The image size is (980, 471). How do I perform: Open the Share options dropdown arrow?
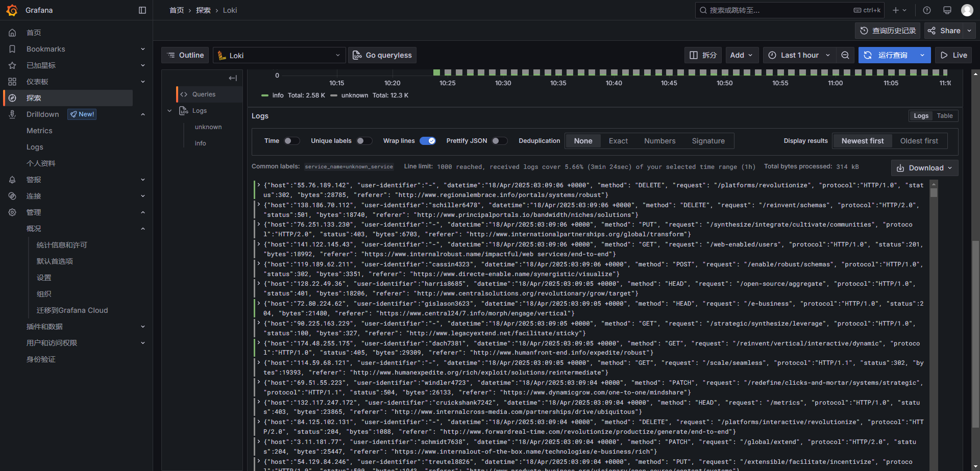(969, 31)
